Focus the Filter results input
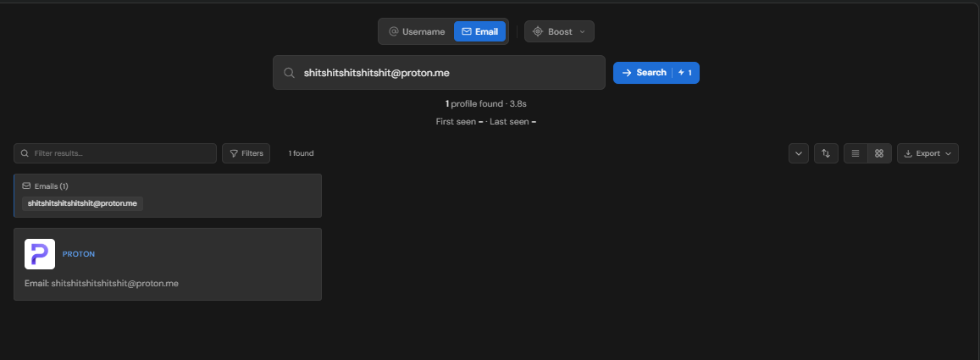 [115, 153]
